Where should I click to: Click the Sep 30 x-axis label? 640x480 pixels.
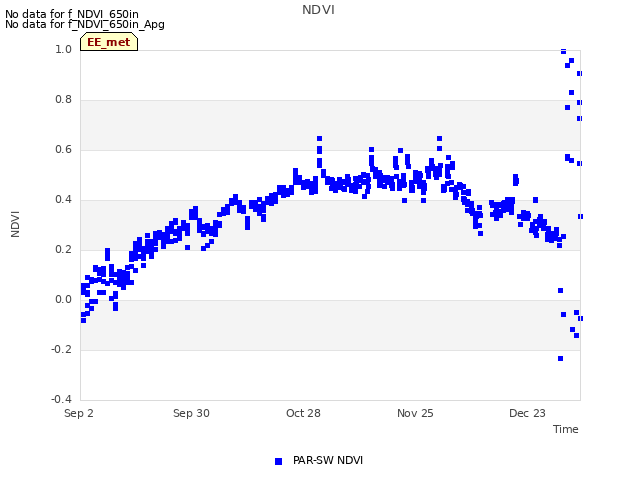tap(191, 413)
